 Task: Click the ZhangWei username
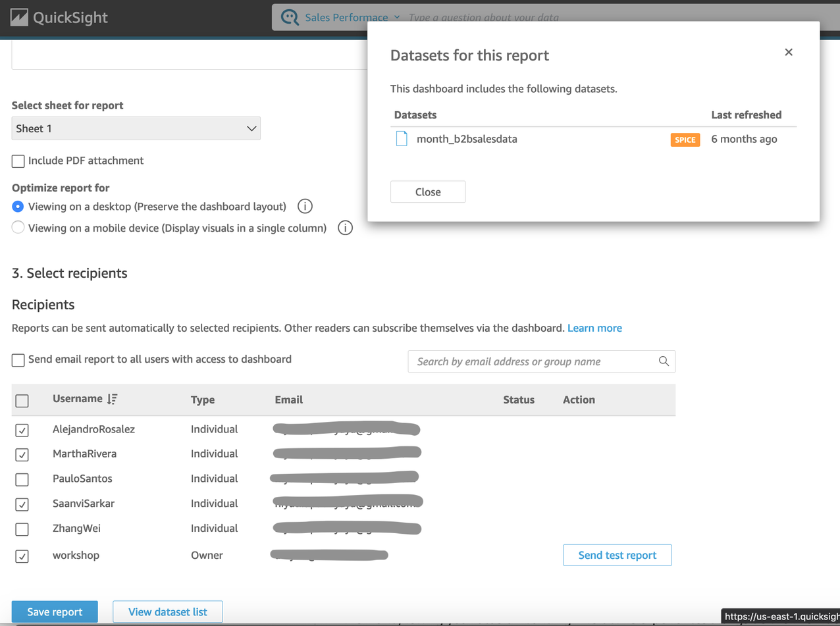coord(76,528)
